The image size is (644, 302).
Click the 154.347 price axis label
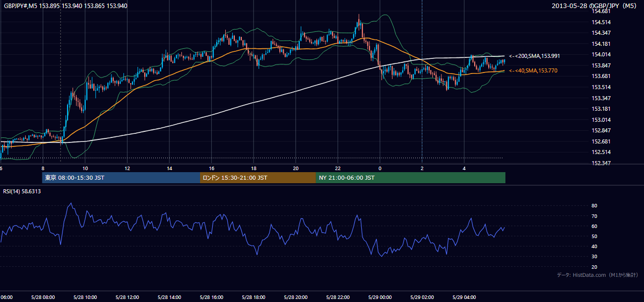601,33
